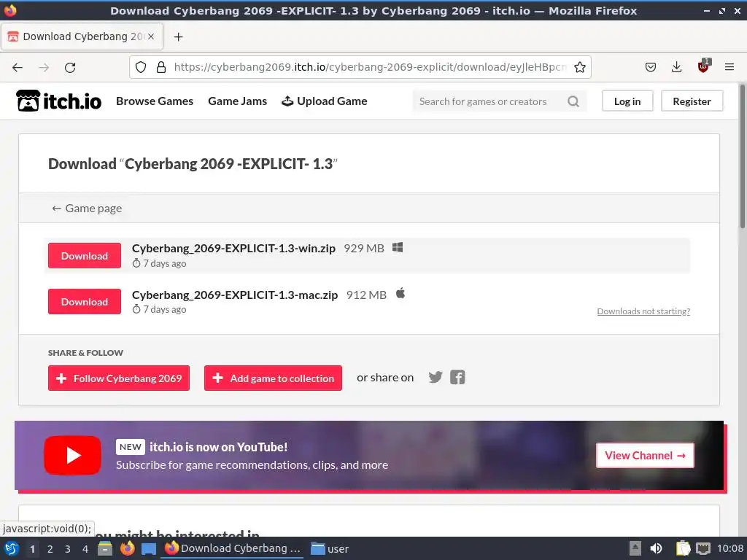This screenshot has width=747, height=560.
Task: Open a new browser tab
Action: point(178,36)
